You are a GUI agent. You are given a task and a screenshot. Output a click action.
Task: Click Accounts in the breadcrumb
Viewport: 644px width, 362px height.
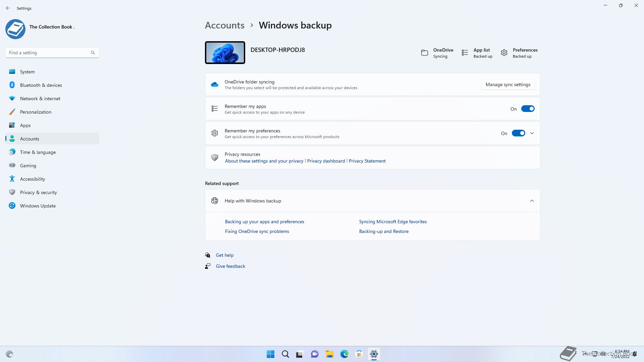pyautogui.click(x=225, y=25)
